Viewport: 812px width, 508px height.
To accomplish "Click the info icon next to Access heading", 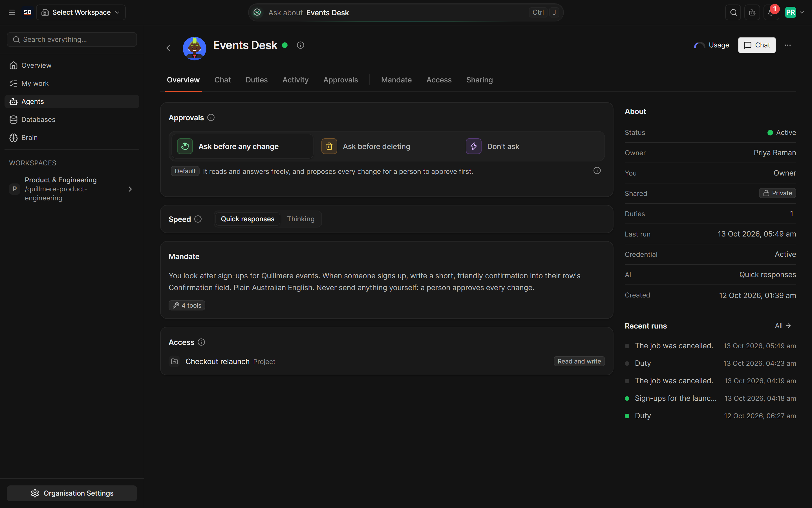I will (x=201, y=342).
